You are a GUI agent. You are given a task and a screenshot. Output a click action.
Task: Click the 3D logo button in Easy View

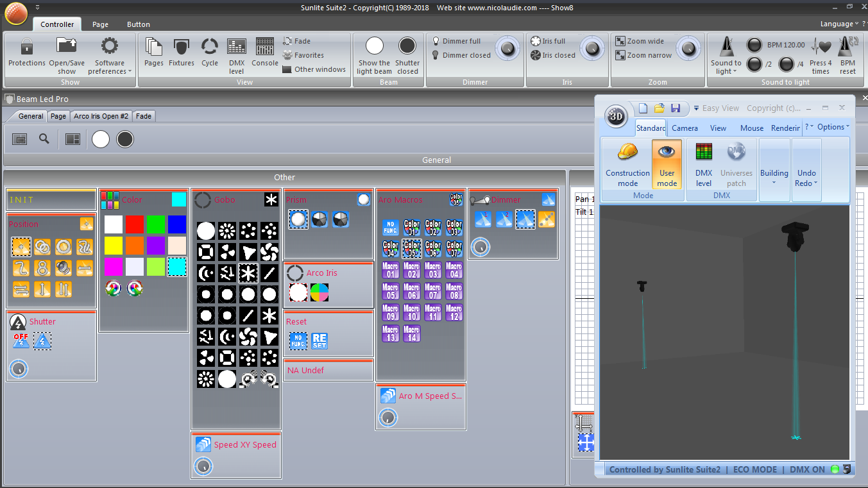(x=617, y=116)
